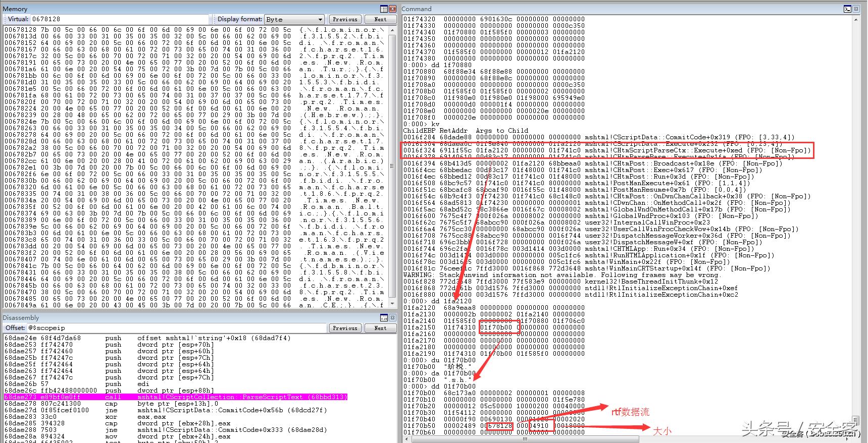
Task: Focus the Disassembly Offset input field
Action: (177, 328)
